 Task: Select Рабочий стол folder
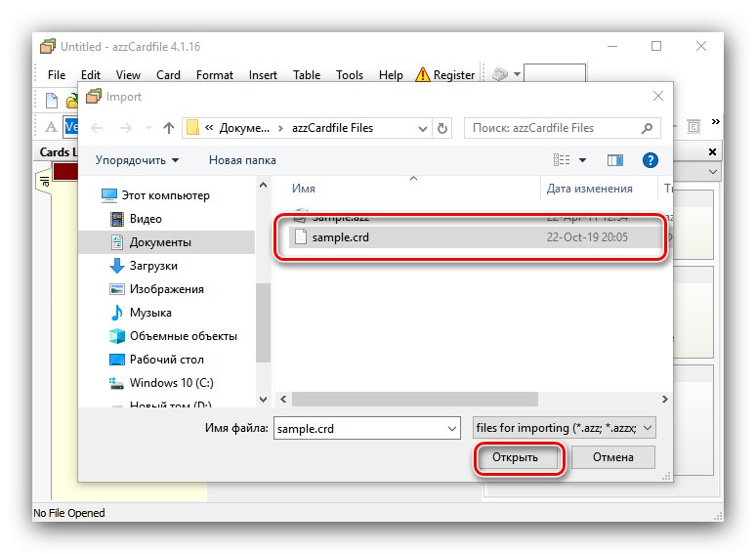coord(157,360)
